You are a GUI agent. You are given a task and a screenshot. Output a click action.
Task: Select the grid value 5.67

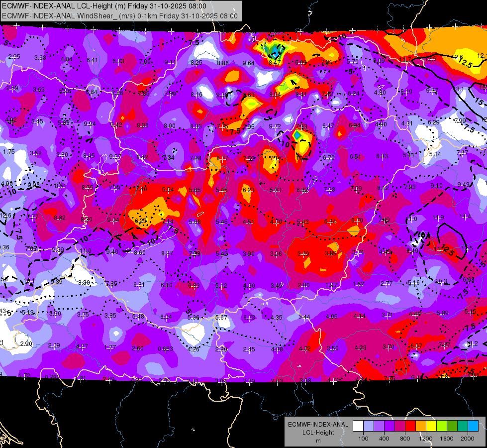[x=221, y=318]
